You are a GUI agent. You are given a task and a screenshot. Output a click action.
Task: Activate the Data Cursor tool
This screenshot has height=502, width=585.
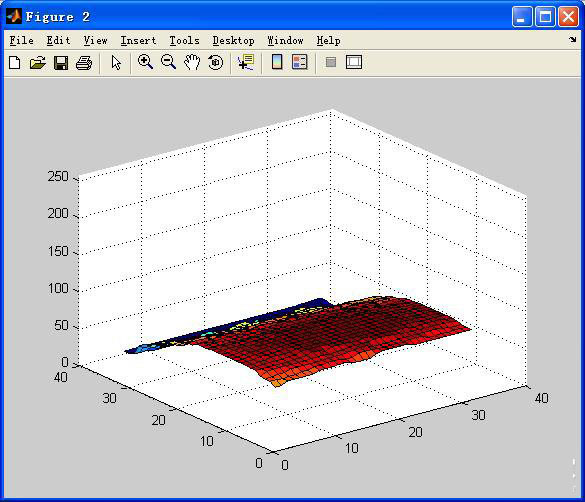click(x=246, y=62)
